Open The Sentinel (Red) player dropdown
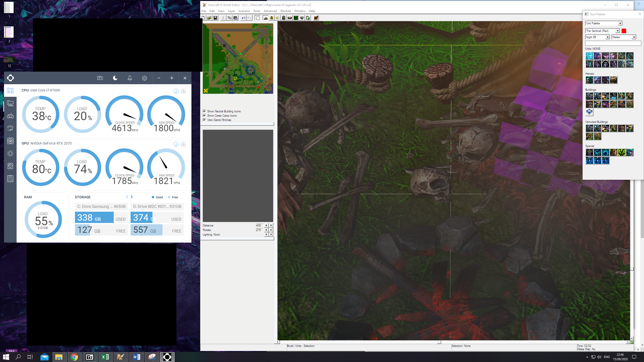 pos(602,31)
